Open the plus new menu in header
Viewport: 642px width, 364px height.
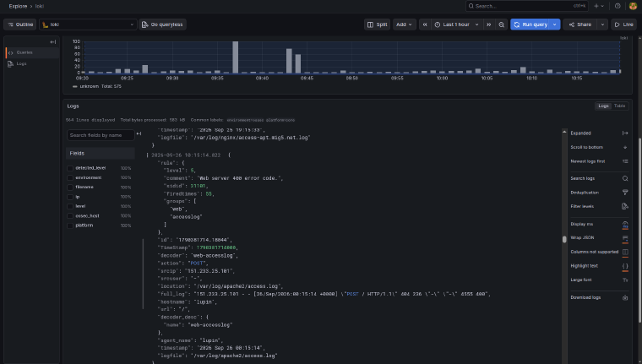[x=599, y=6]
